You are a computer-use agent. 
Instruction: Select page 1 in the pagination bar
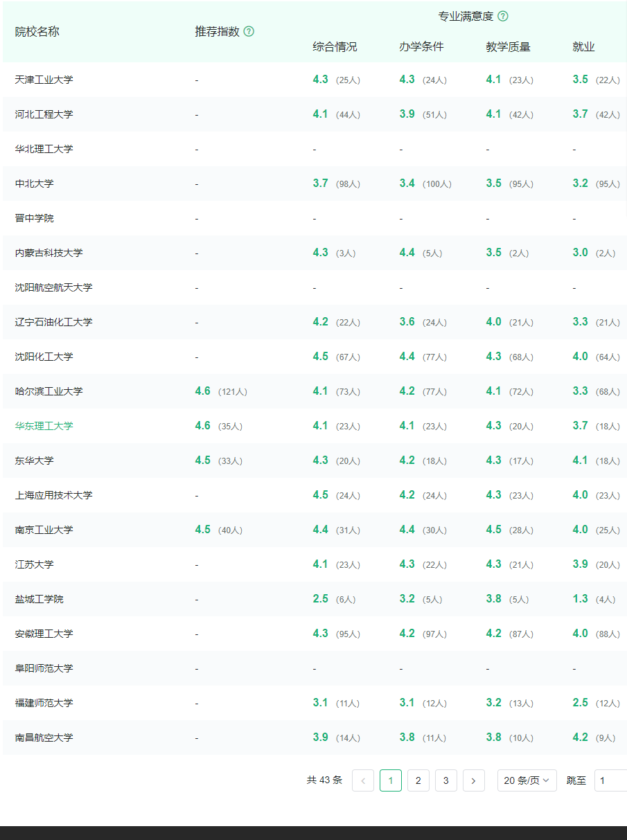click(x=391, y=780)
